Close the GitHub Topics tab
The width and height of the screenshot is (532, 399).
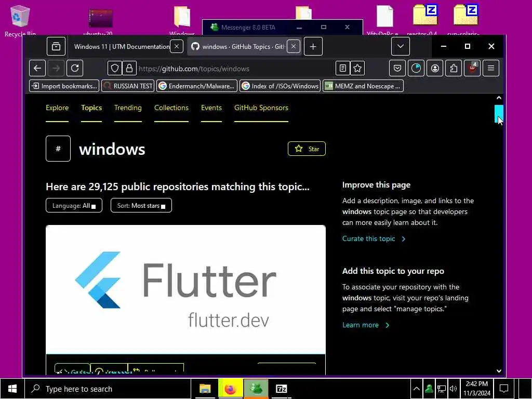point(294,46)
